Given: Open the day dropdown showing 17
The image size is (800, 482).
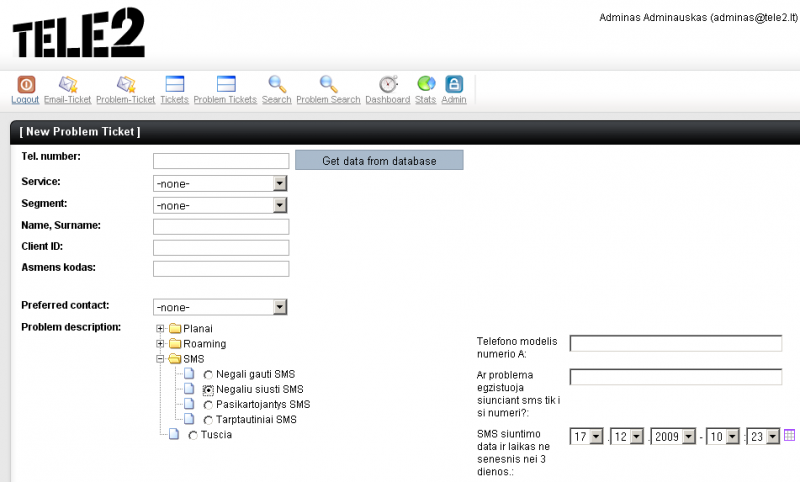Looking at the screenshot, I should pos(587,437).
